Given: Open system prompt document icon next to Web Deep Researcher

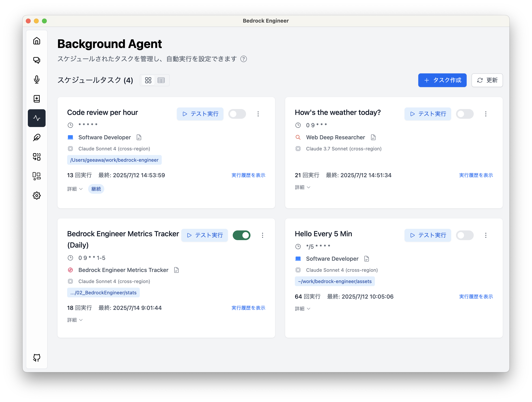Looking at the screenshot, I should [x=373, y=137].
